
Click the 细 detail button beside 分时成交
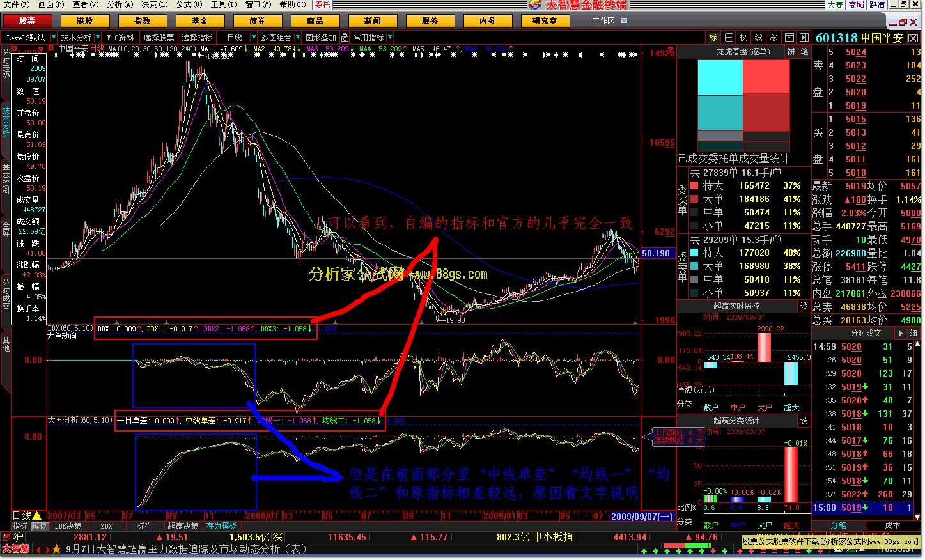tap(913, 333)
